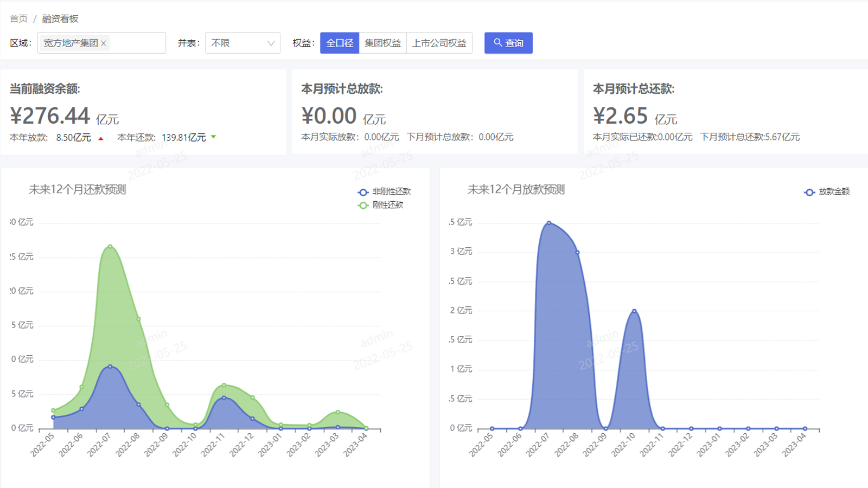Click the 2022-10 peak point in disbursement chart

[634, 311]
